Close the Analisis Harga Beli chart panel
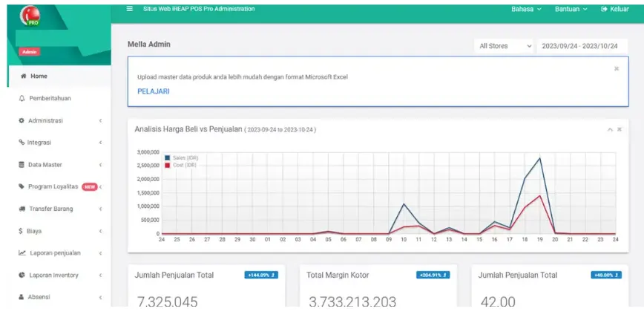Viewport: 644px width, 323px height. click(620, 129)
